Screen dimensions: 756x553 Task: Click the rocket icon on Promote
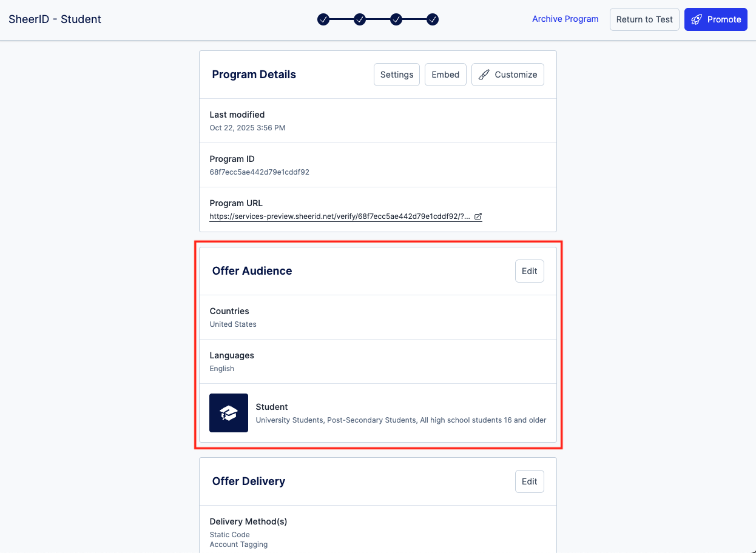point(697,19)
